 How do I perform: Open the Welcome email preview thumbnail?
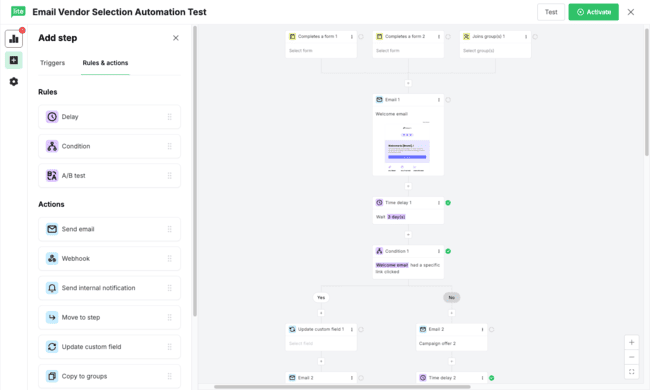(x=408, y=146)
